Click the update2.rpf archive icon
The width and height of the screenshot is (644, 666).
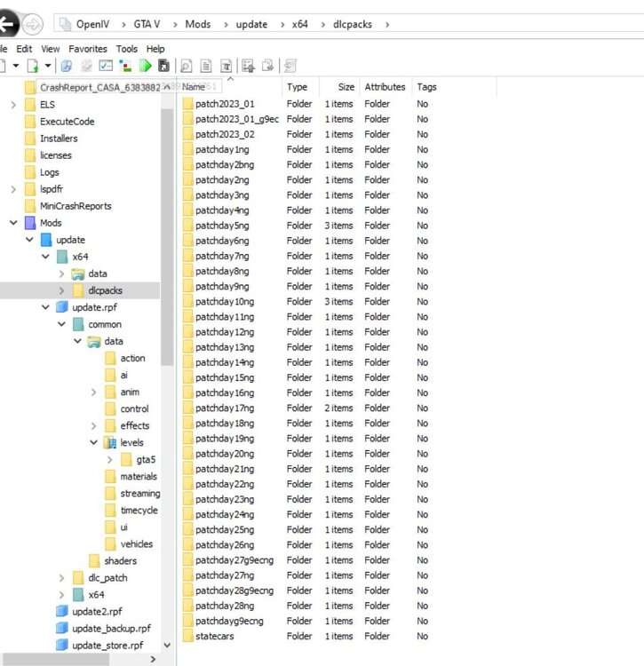click(62, 611)
